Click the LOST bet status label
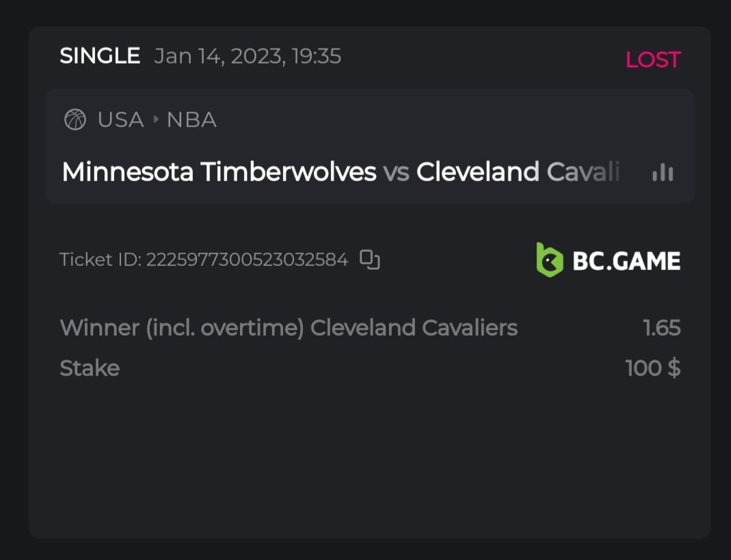Viewport: 731px width, 560px height. point(652,60)
